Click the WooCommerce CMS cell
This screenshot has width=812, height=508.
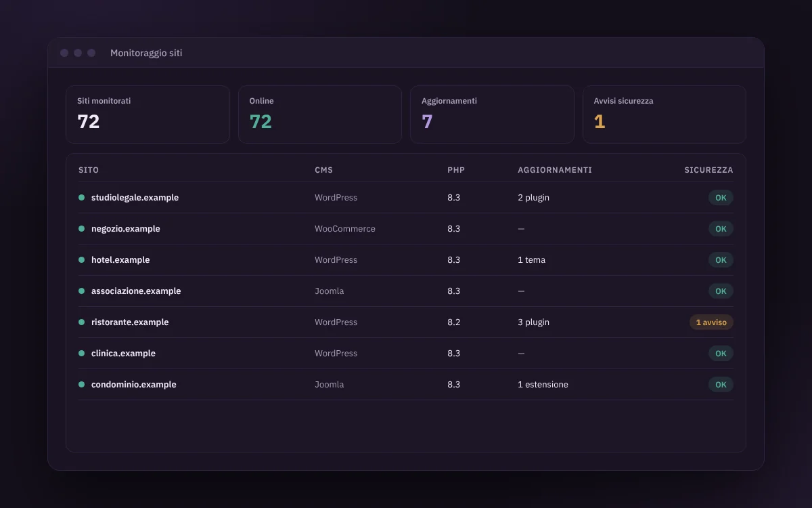coord(345,229)
